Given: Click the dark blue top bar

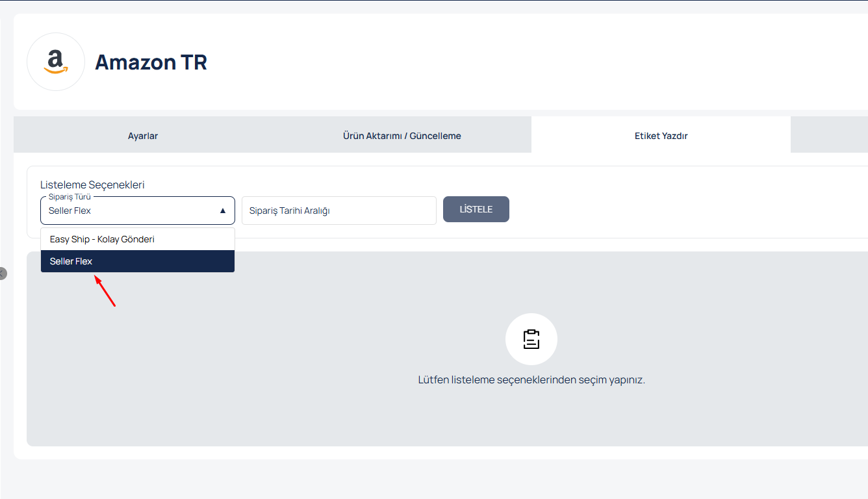Looking at the screenshot, I should coord(434,1).
